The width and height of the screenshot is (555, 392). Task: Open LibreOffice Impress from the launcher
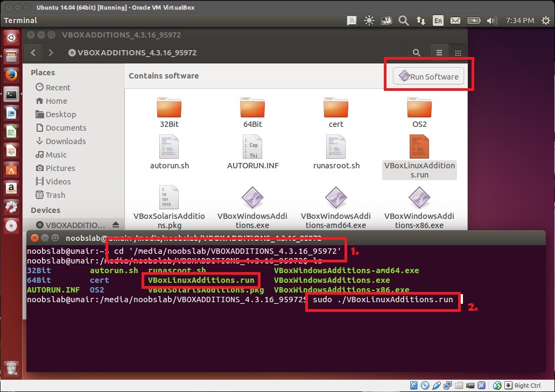11,151
